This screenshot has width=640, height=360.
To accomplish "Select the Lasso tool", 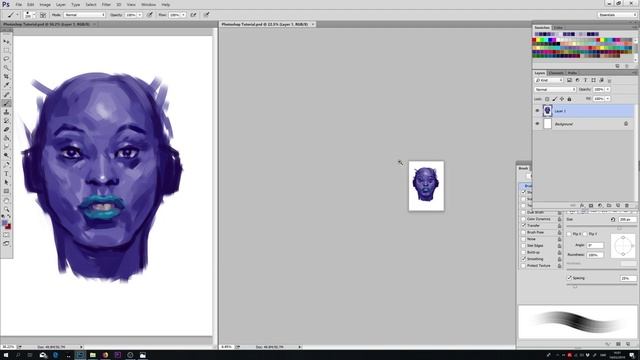I will (6, 59).
